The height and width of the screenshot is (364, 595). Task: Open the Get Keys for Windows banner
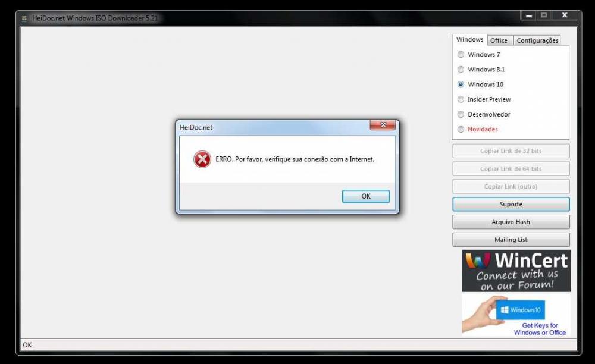516,315
